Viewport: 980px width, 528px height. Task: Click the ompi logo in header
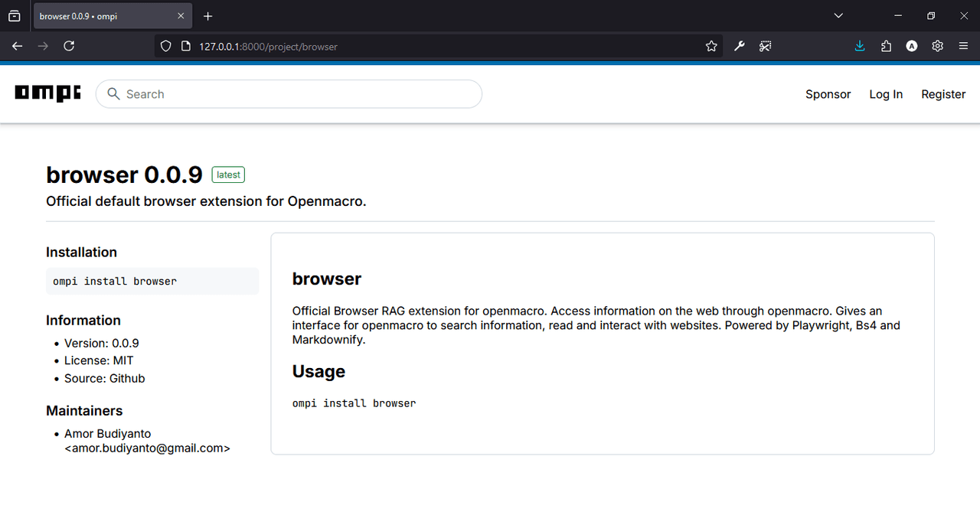point(47,93)
